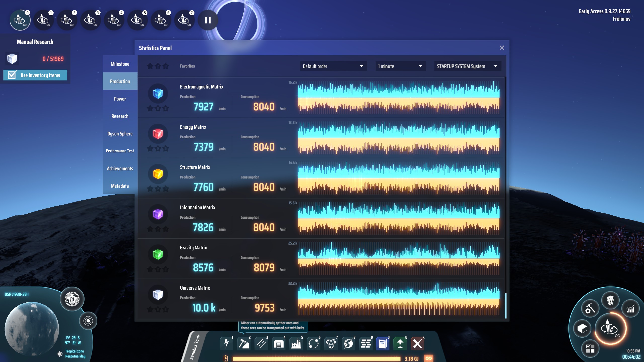Screen dimensions: 644x362
Task: Open the Dyson sphere editor globe icon
Action: point(72,299)
